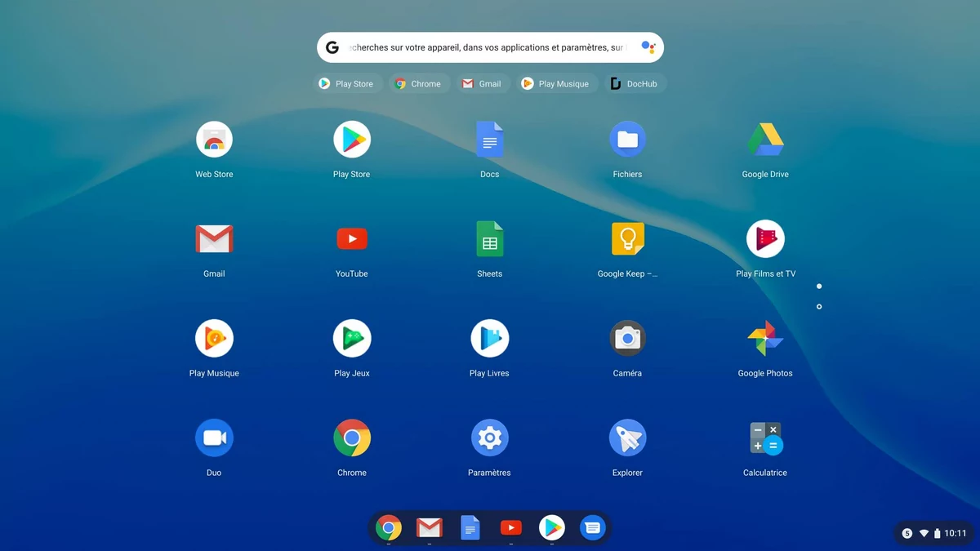Select the Gmail suggestion chip
980x551 pixels.
483,83
